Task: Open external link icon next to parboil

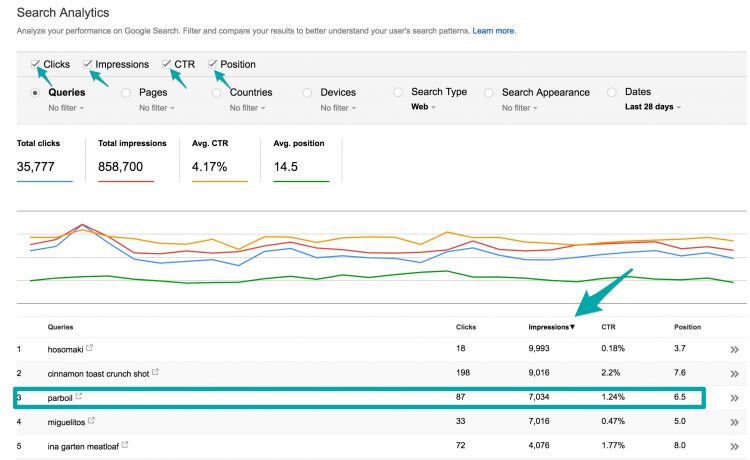Action: click(79, 396)
